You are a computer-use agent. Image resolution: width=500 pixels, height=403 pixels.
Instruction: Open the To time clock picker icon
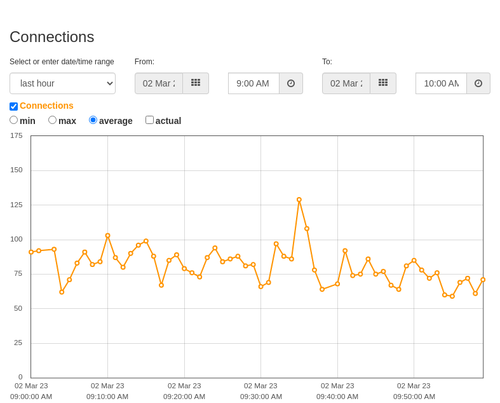coord(478,83)
